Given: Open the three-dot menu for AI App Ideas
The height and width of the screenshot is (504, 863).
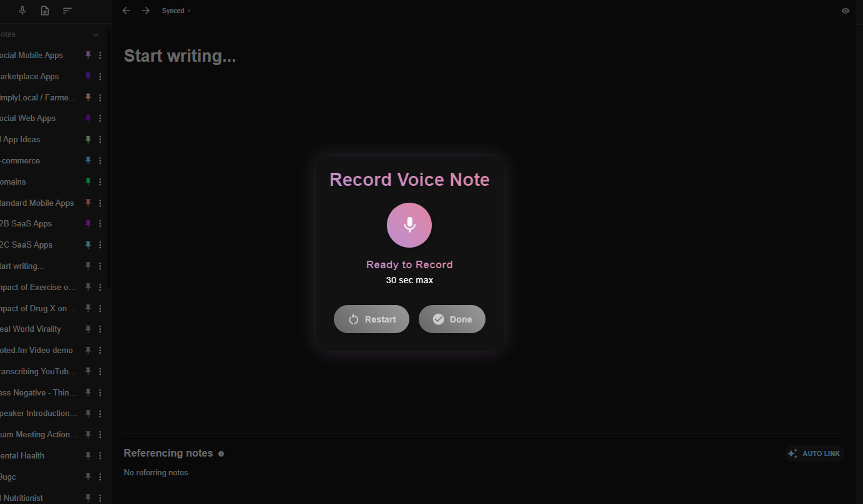Looking at the screenshot, I should click(x=100, y=139).
